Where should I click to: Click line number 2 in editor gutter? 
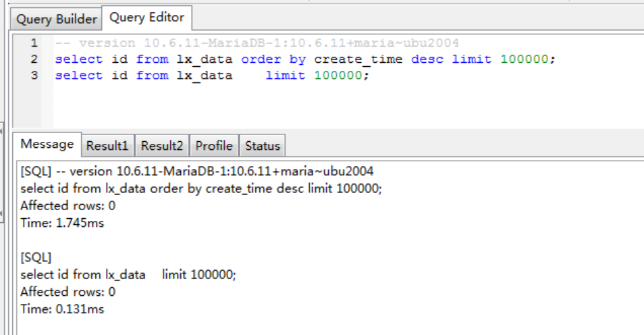coord(34,59)
